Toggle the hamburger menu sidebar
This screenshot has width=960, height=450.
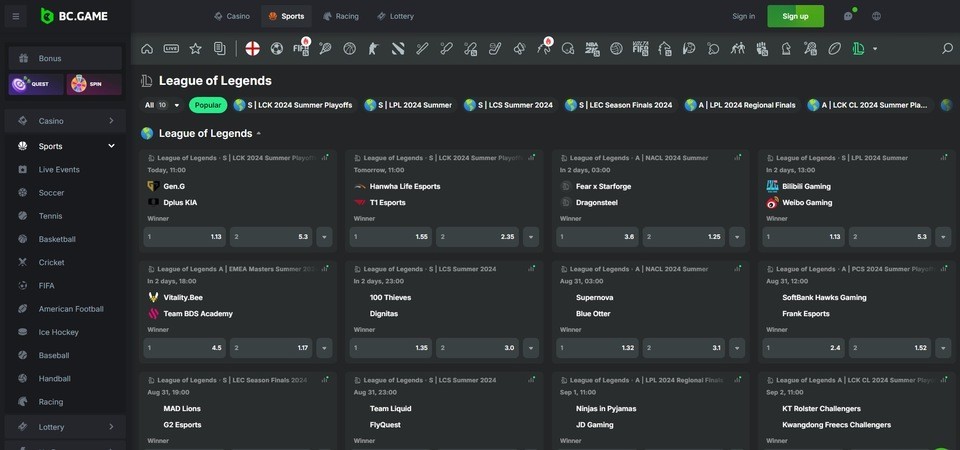pos(15,16)
